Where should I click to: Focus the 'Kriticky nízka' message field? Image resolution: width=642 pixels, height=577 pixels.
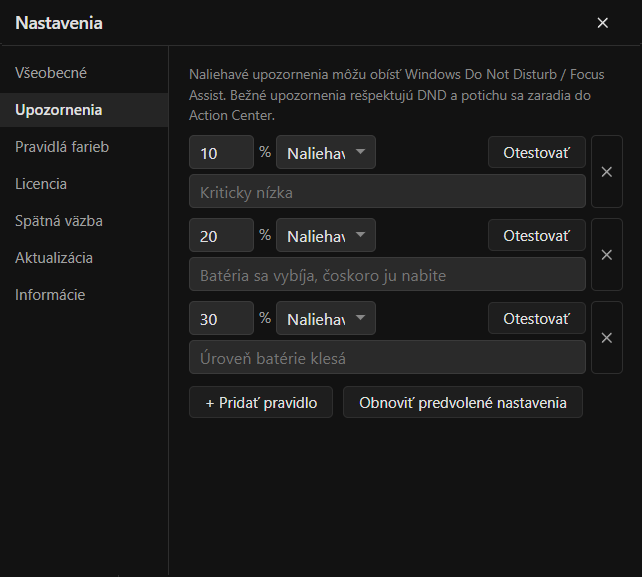387,192
